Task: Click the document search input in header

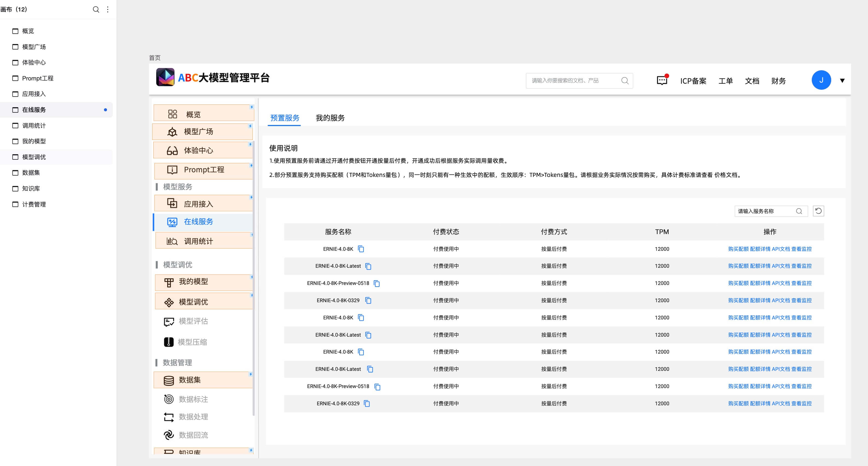Action: [579, 81]
